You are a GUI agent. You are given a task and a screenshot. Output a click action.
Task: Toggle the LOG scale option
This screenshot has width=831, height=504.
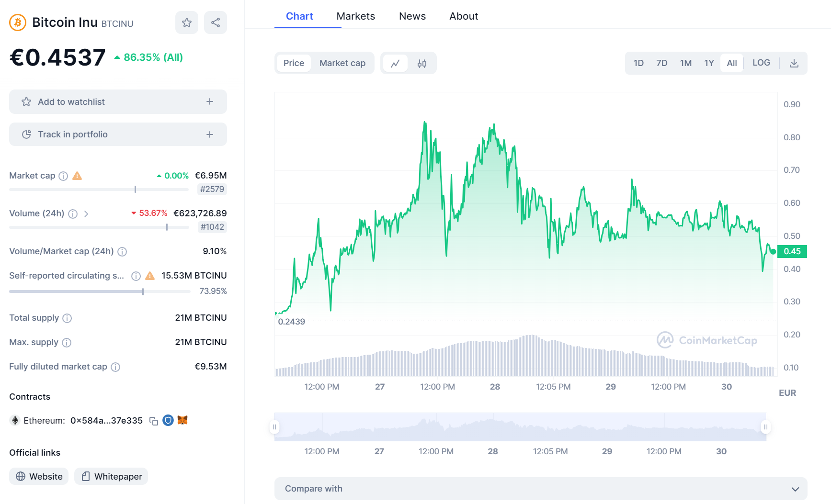click(x=761, y=63)
